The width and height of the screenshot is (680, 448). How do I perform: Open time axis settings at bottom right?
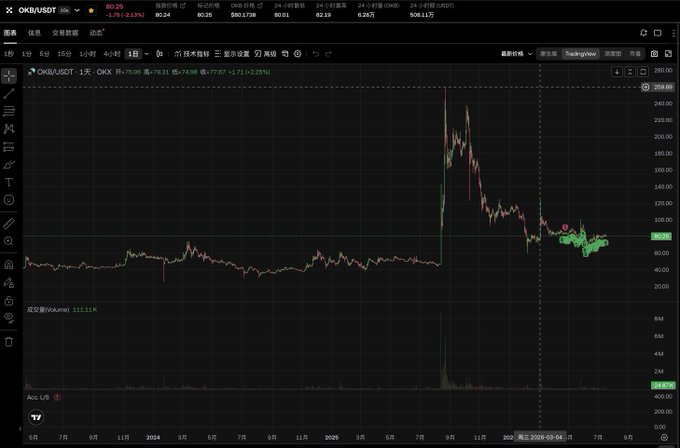[664, 437]
